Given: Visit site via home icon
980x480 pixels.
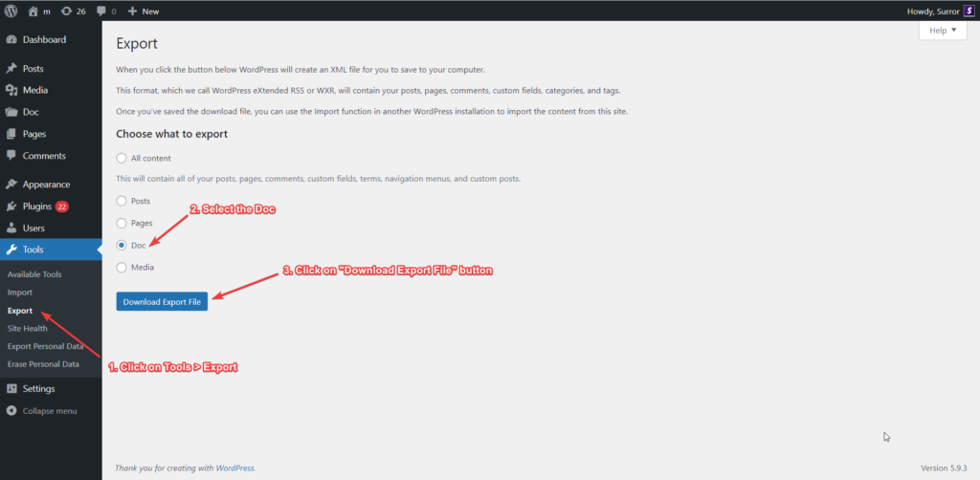Looking at the screenshot, I should (x=33, y=11).
